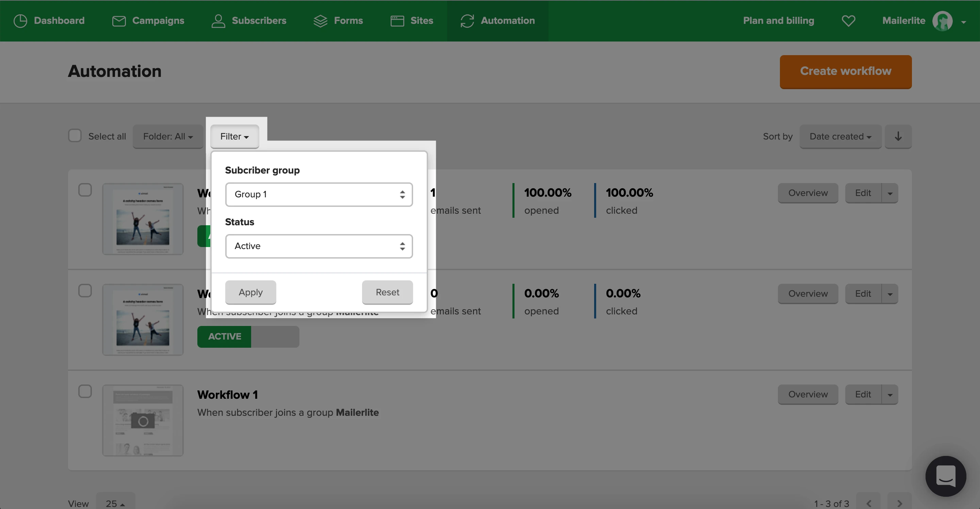Click the '1 - 3 of 3' pagination text
Screen dimensions: 980x509
coord(831,504)
